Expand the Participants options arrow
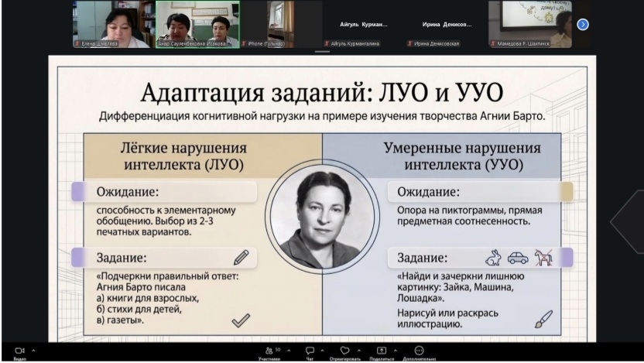This screenshot has width=644, height=363. tap(288, 351)
